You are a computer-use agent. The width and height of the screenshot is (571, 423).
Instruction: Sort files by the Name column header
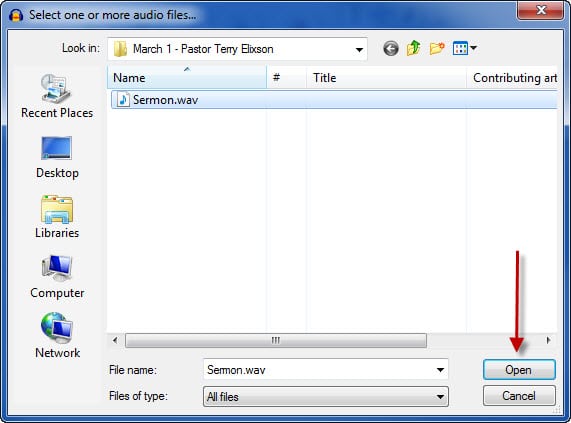pos(187,77)
